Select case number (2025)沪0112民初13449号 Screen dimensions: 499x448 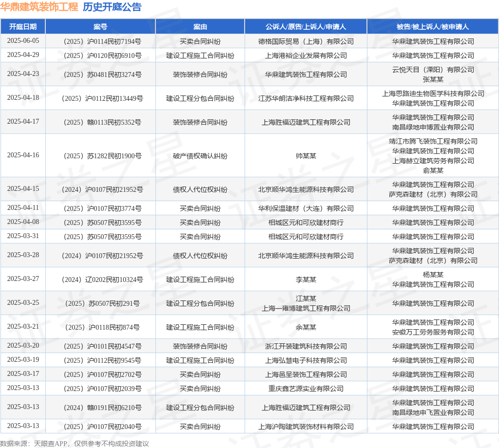click(x=102, y=98)
